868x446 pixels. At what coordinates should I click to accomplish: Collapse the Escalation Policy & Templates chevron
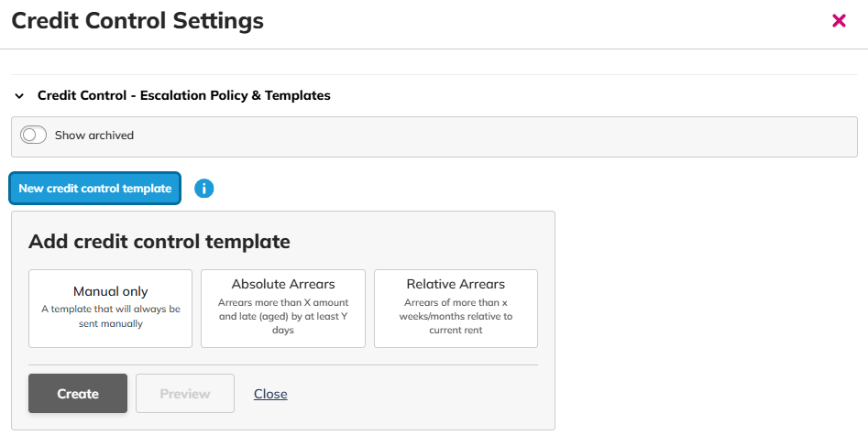coord(19,96)
